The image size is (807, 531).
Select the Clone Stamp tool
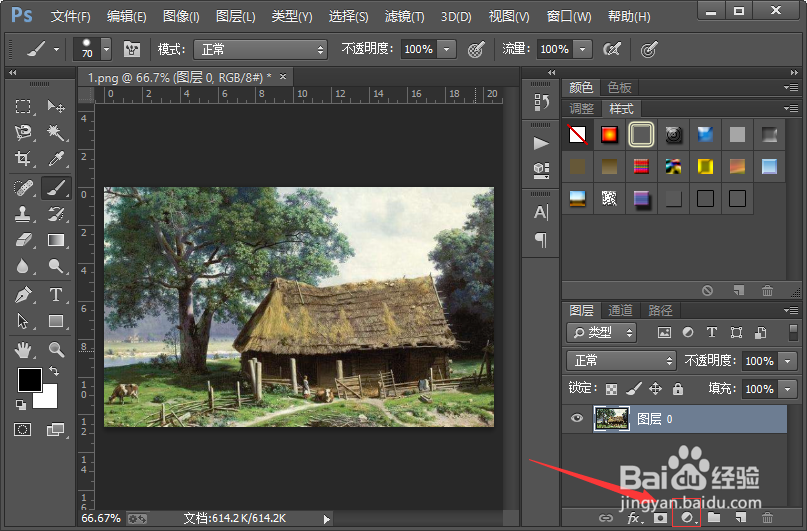tap(23, 214)
